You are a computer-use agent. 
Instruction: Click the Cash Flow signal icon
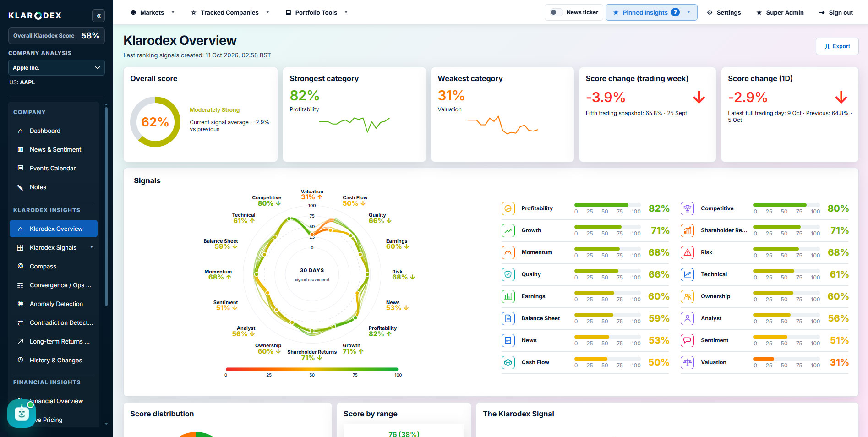click(x=508, y=362)
